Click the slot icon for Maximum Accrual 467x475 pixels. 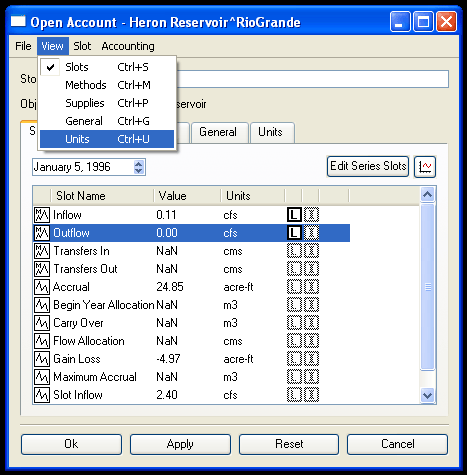click(42, 377)
